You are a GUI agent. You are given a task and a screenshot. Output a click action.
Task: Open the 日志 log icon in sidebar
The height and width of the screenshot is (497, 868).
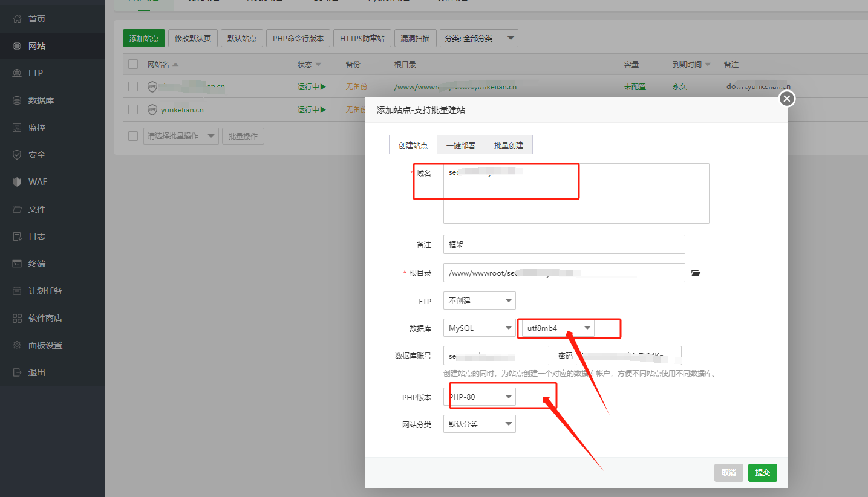click(17, 236)
